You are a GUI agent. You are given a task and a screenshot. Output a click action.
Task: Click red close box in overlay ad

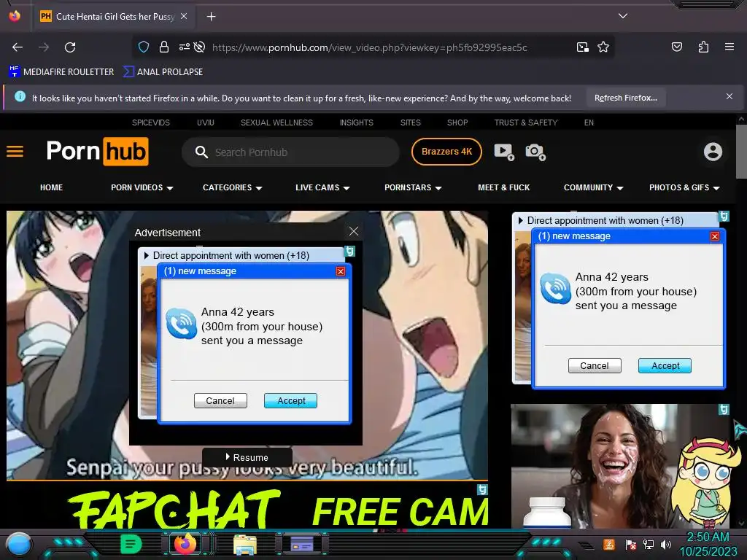pos(340,271)
